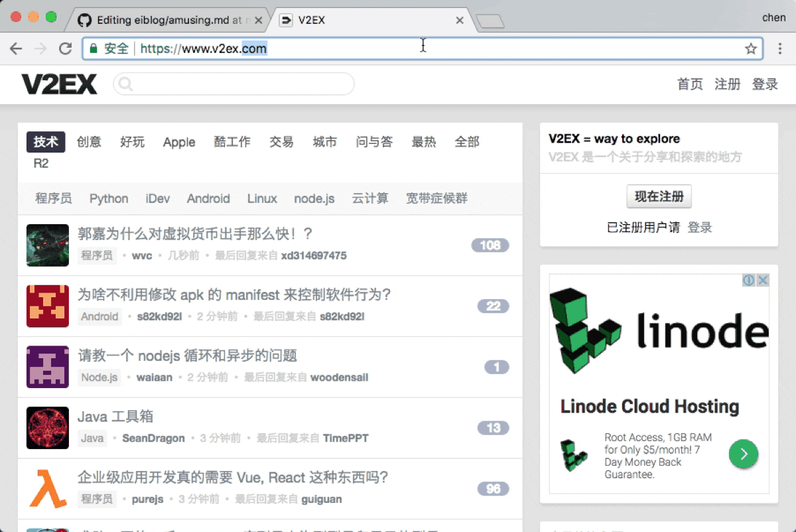
Task: Select the Python category
Action: [108, 198]
